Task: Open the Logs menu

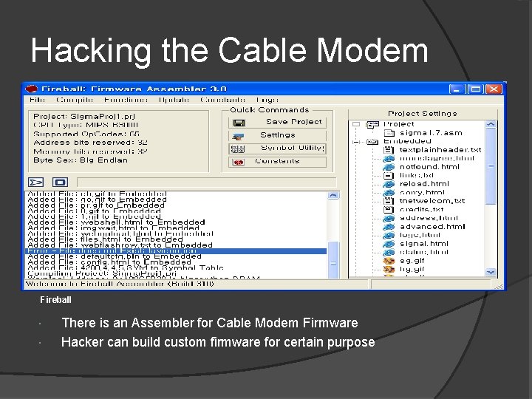Action: (x=267, y=100)
